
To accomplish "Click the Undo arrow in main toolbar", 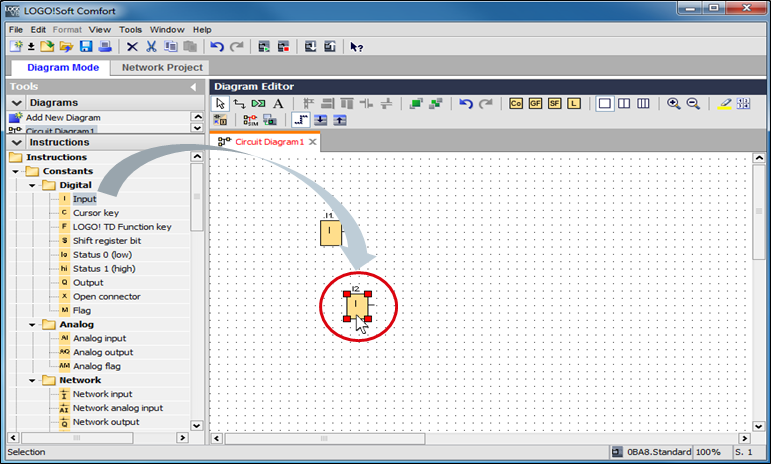I will [217, 47].
